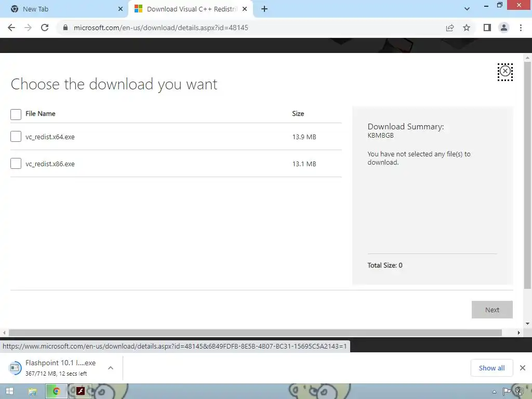Click the forward navigation arrow

tap(28, 28)
